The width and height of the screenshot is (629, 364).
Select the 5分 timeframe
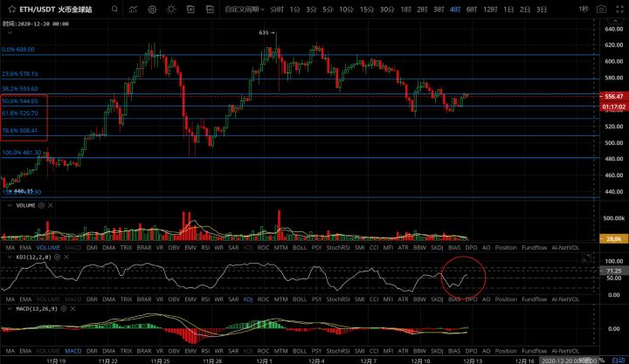coord(328,10)
